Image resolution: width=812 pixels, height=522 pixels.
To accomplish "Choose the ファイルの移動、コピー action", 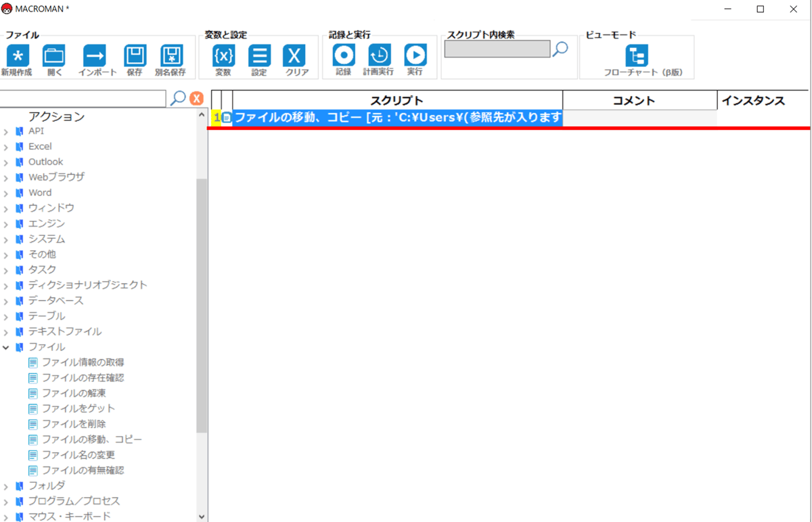I will (92, 440).
